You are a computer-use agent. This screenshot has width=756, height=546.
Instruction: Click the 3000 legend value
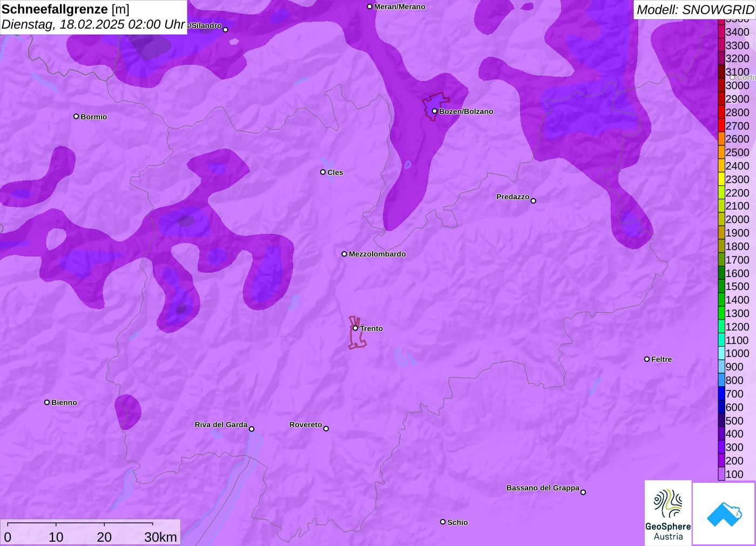pyautogui.click(x=737, y=85)
